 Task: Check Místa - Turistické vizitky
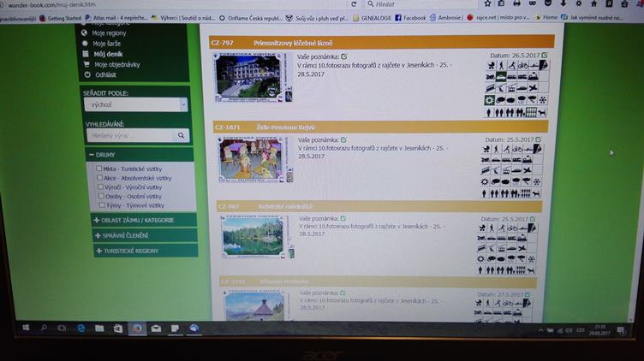(x=99, y=169)
